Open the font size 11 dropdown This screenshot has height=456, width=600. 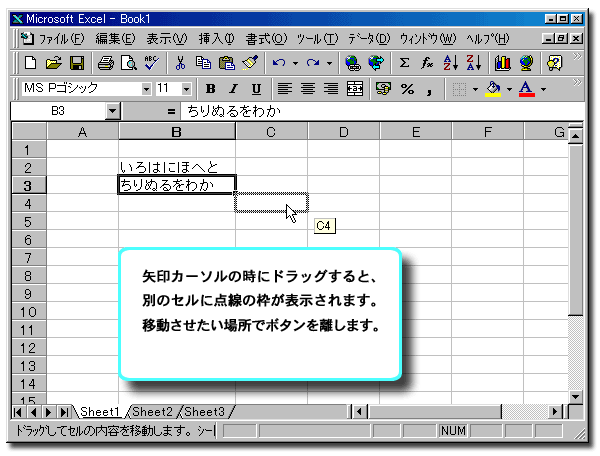[186, 89]
